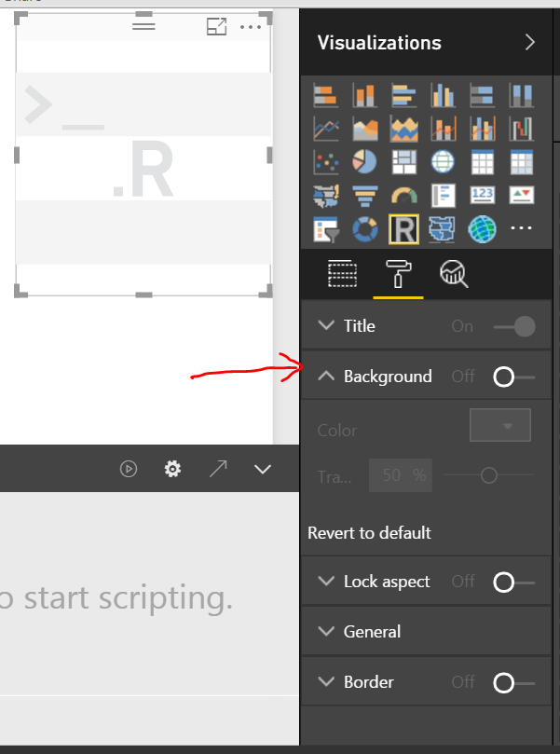560x754 pixels.
Task: Enable the Lock aspect toggle
Action: click(513, 583)
